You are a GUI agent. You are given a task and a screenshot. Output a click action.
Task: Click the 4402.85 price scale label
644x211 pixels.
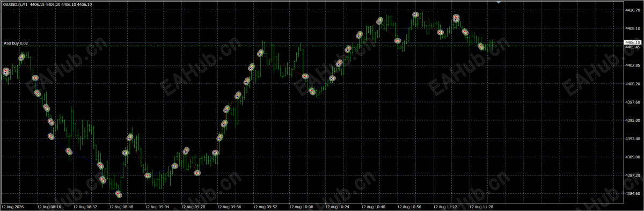tap(632, 66)
